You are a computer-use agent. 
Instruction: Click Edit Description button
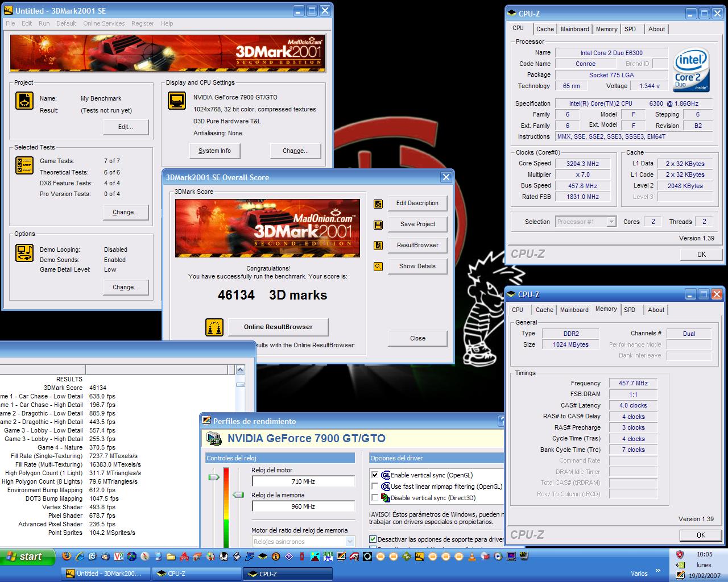[x=417, y=203]
